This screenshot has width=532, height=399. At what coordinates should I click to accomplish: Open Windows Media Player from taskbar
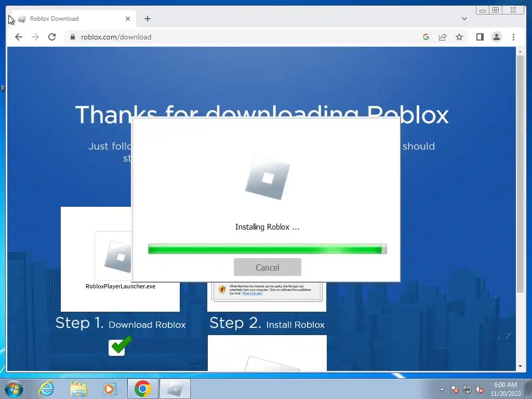110,389
